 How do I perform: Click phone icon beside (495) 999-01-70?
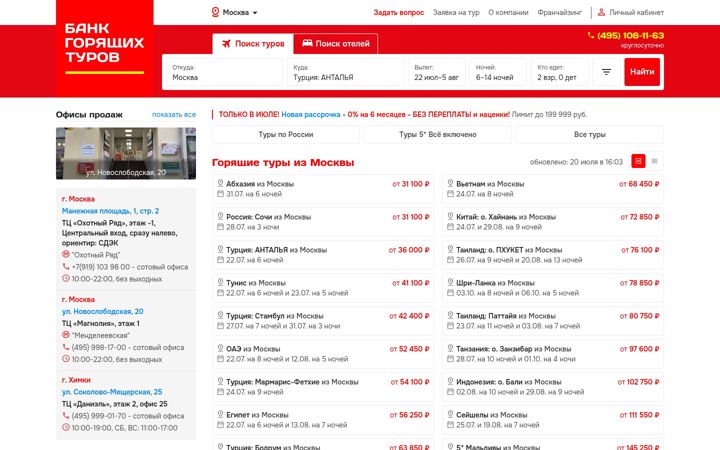pyautogui.click(x=66, y=416)
